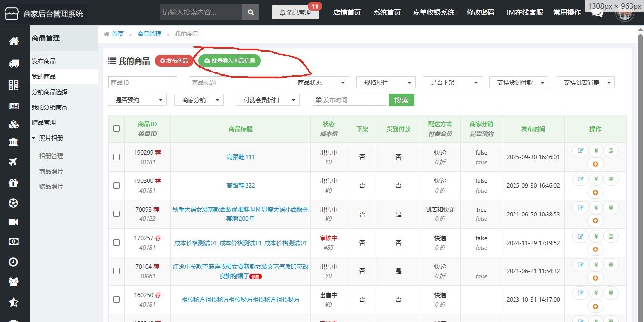The width and height of the screenshot is (644, 322).
Task: Open the 付费会员折扣 dropdown
Action: coord(267,100)
